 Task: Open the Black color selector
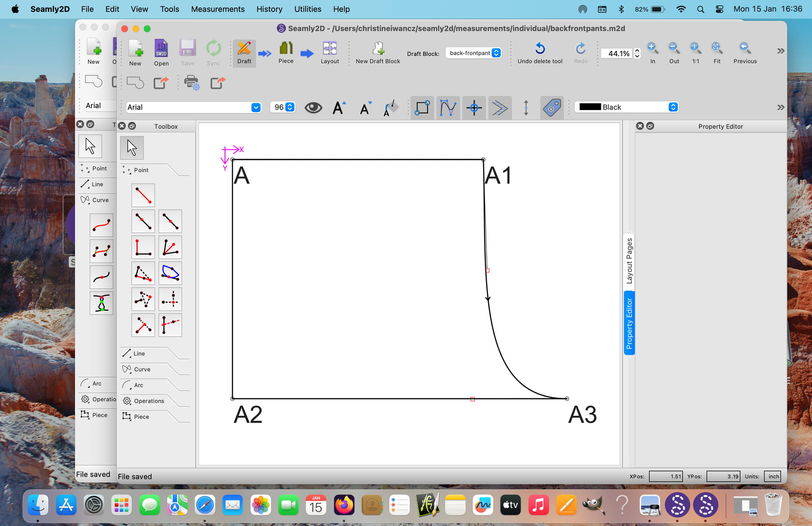coord(628,107)
